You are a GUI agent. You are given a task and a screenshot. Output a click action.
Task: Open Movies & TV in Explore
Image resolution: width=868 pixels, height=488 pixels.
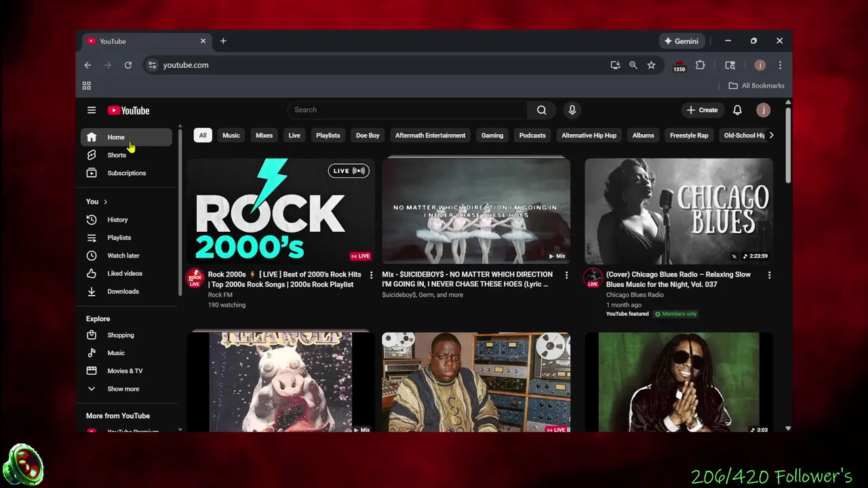coord(126,371)
